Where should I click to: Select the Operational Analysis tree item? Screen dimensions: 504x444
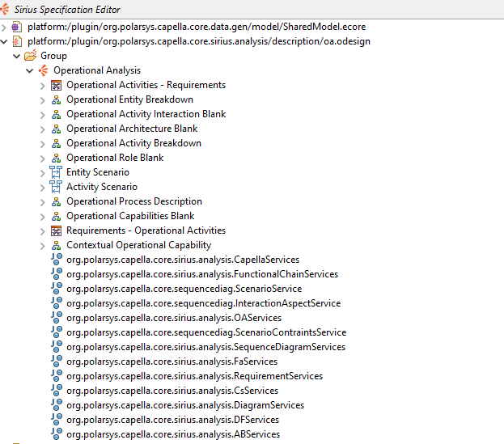(x=97, y=70)
